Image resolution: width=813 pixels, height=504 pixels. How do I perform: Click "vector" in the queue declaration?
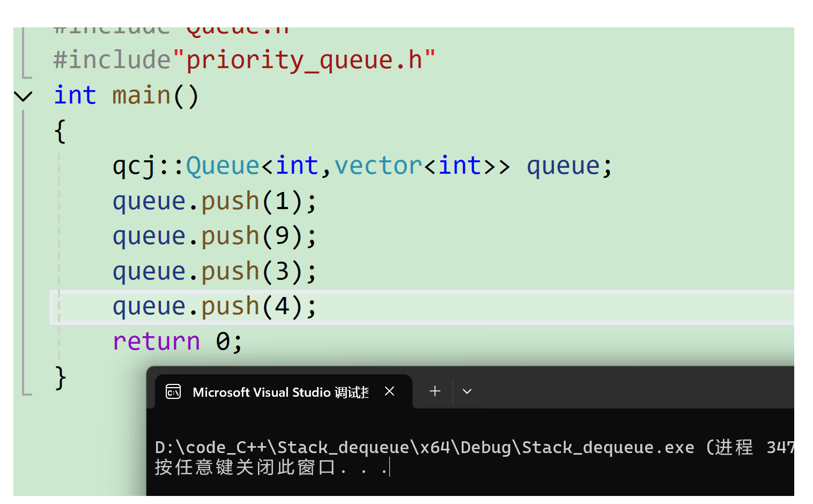tap(379, 166)
